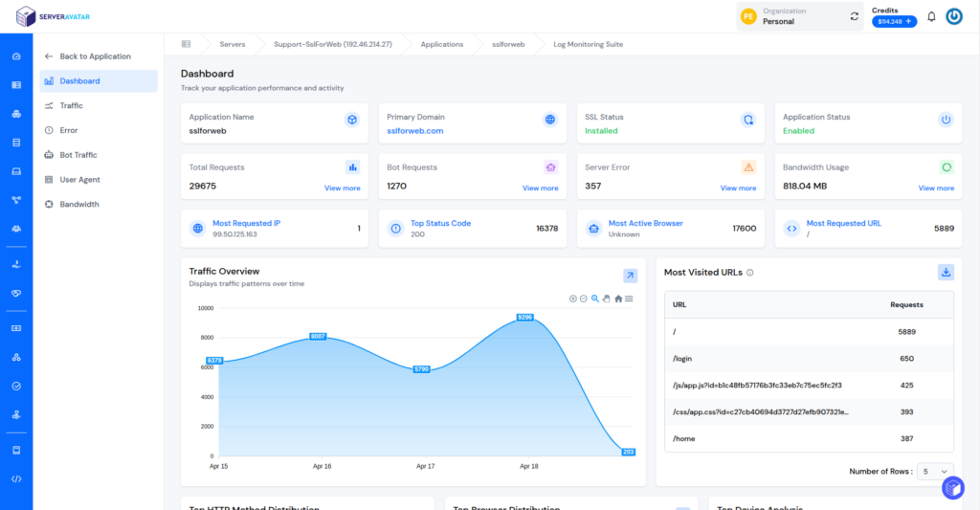View more for Server Error
The height and width of the screenshot is (510, 980).
click(738, 188)
